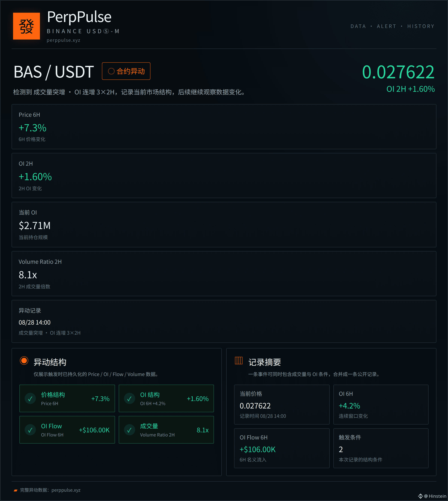Click the 合约异动 badge button
The height and width of the screenshot is (501, 448).
coord(126,71)
